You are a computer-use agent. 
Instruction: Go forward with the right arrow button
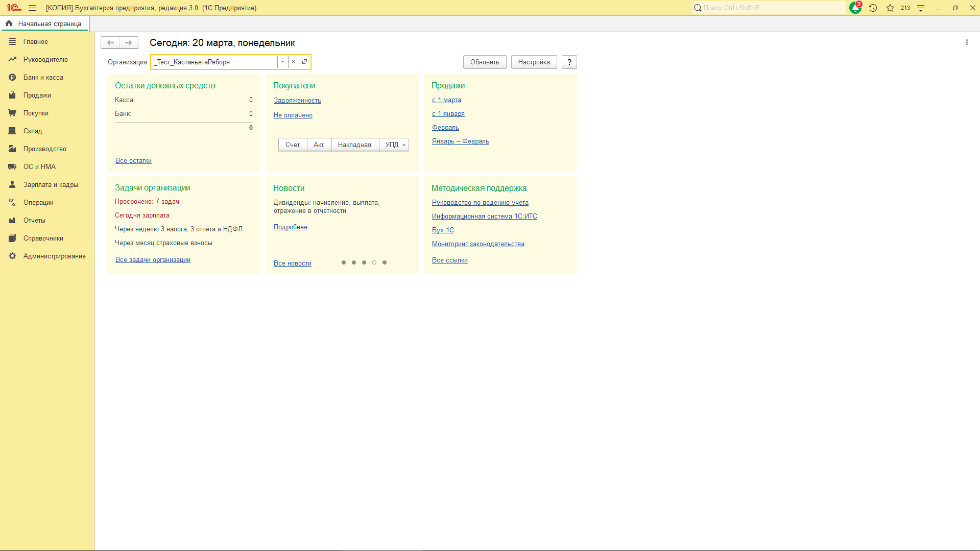(x=129, y=43)
